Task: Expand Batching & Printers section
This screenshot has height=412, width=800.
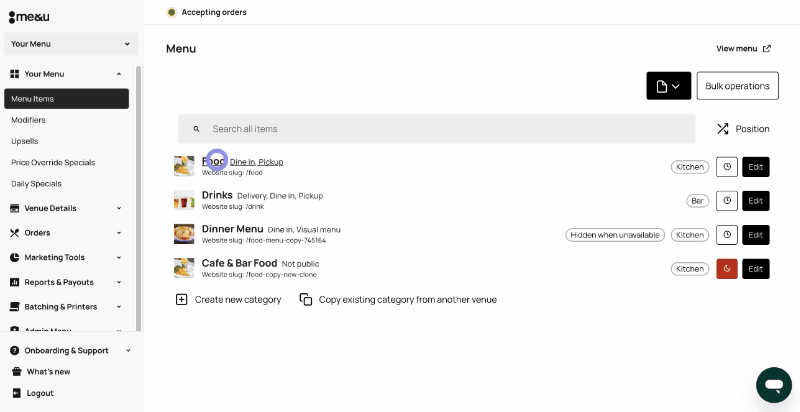Action: (66, 307)
